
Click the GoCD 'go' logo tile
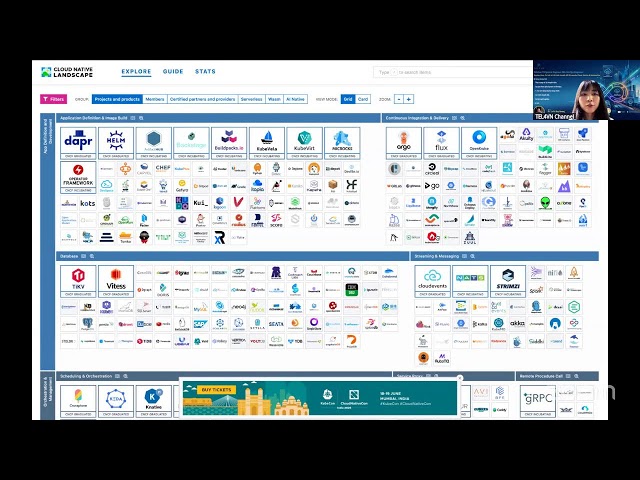tap(432, 186)
